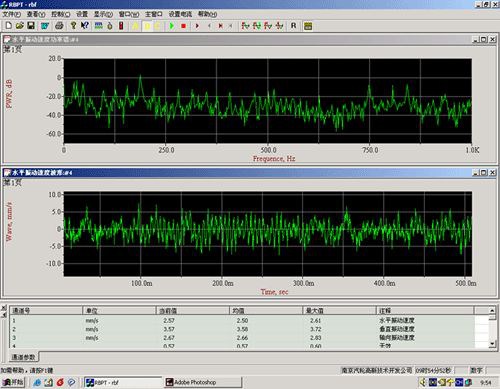This screenshot has height=389, width=500.
Task: Click the R toolbar button
Action: click(293, 26)
